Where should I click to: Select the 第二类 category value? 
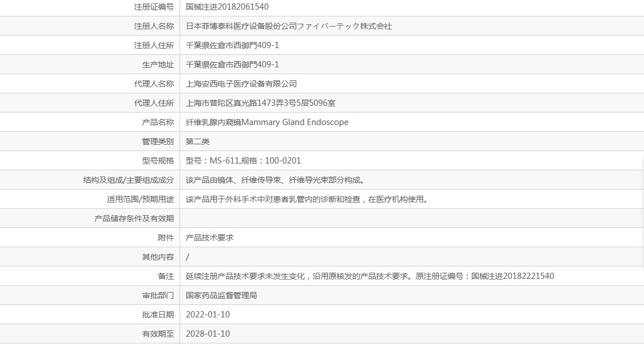click(x=198, y=141)
